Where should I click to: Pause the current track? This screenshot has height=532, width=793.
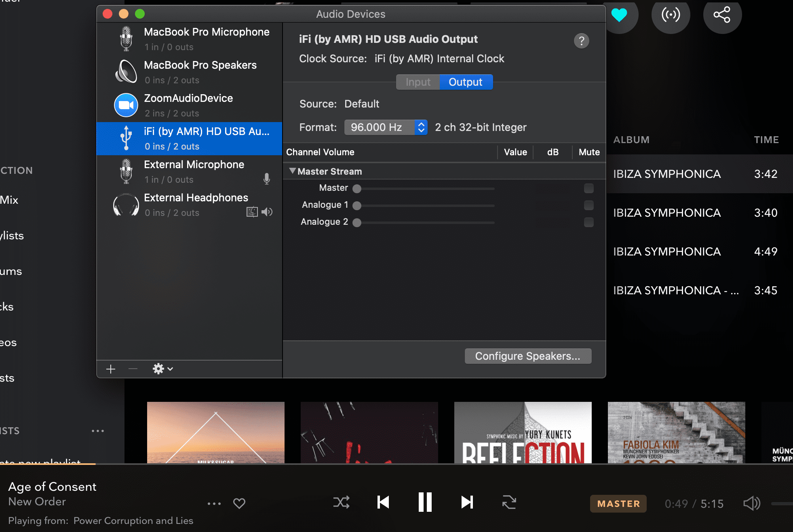pos(425,502)
